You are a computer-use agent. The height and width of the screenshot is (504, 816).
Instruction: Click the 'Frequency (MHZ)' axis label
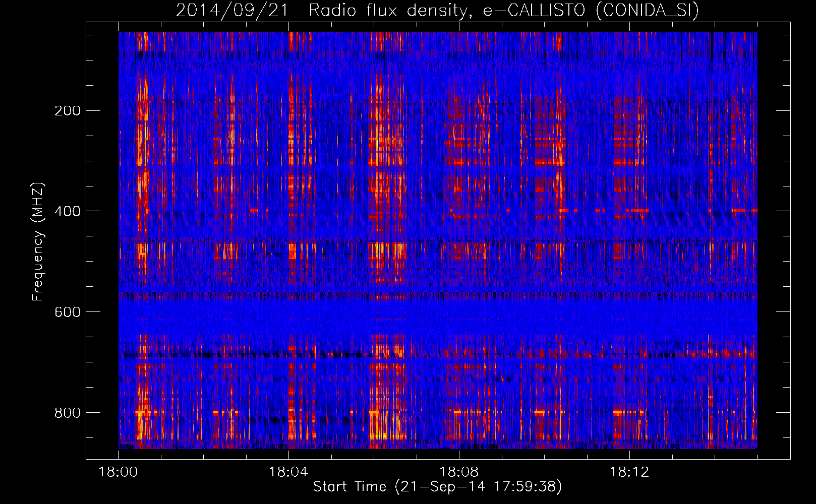tap(38, 241)
